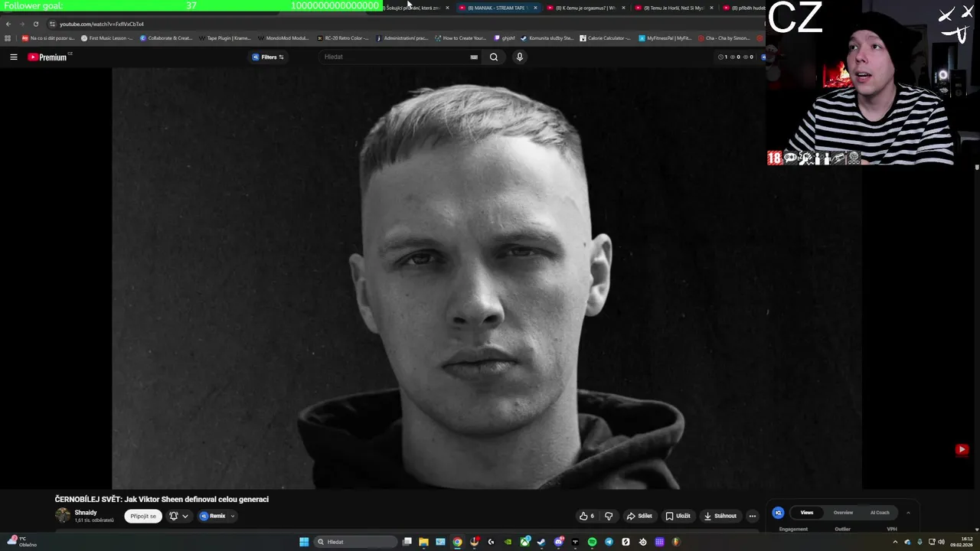Open the Tape Plugin bookmark

pos(224,37)
